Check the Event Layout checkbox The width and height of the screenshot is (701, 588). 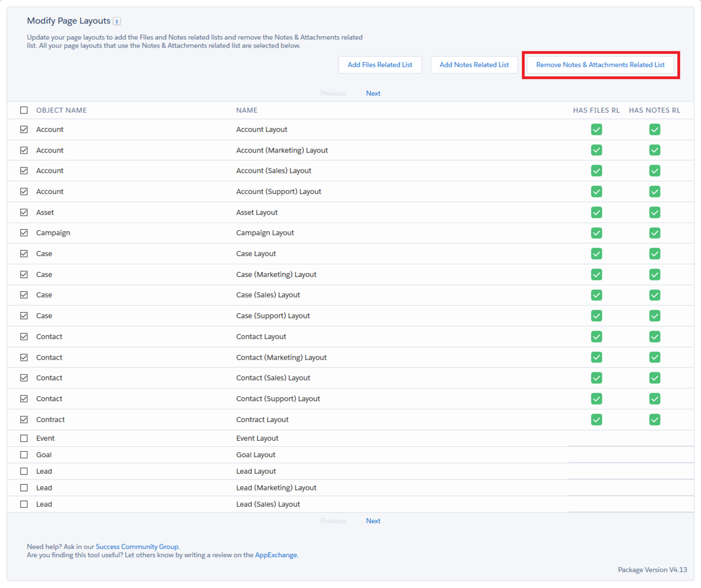point(24,438)
